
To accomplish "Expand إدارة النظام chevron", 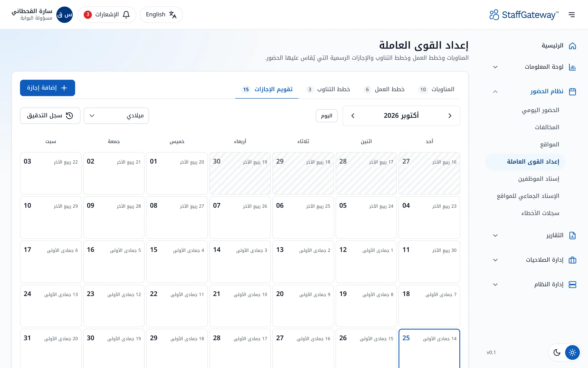I will pyautogui.click(x=495, y=285).
